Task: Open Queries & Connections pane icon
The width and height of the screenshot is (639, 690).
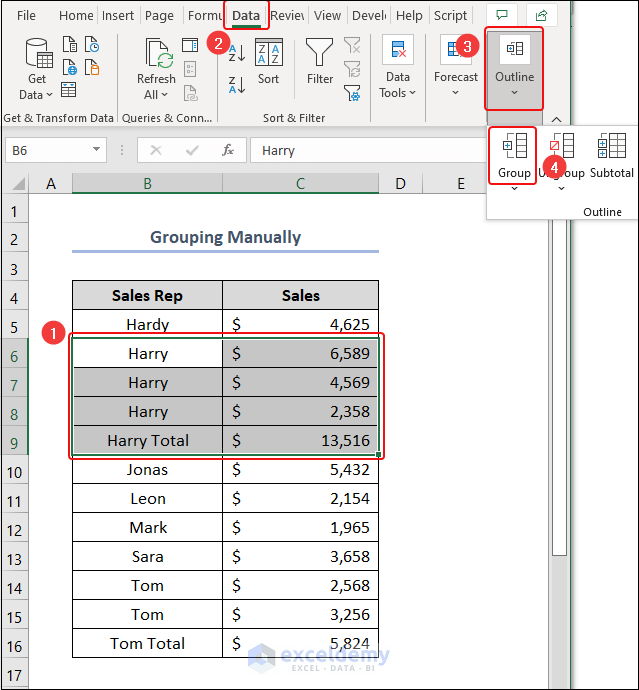Action: [x=190, y=45]
